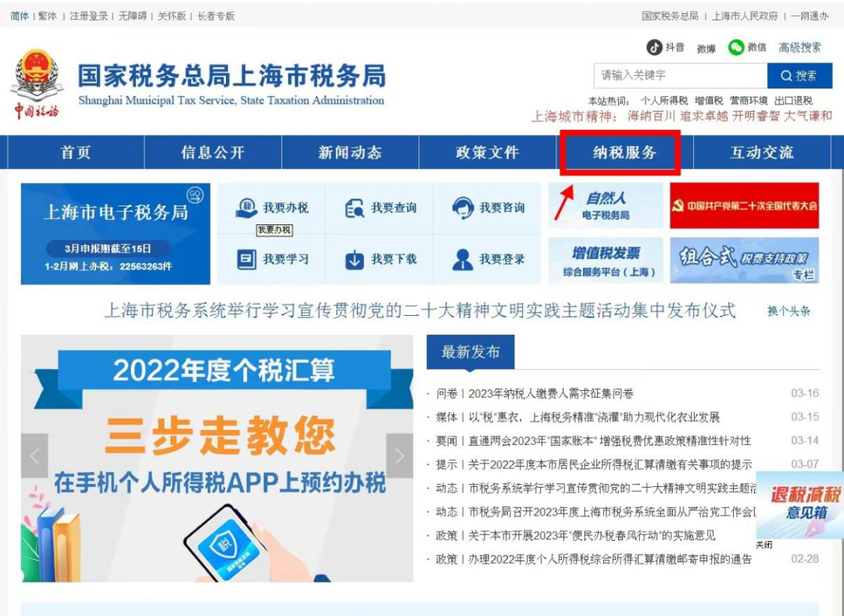Click the GO icon on 上海市电子税务局 banner
This screenshot has width=844, height=616.
(x=195, y=195)
